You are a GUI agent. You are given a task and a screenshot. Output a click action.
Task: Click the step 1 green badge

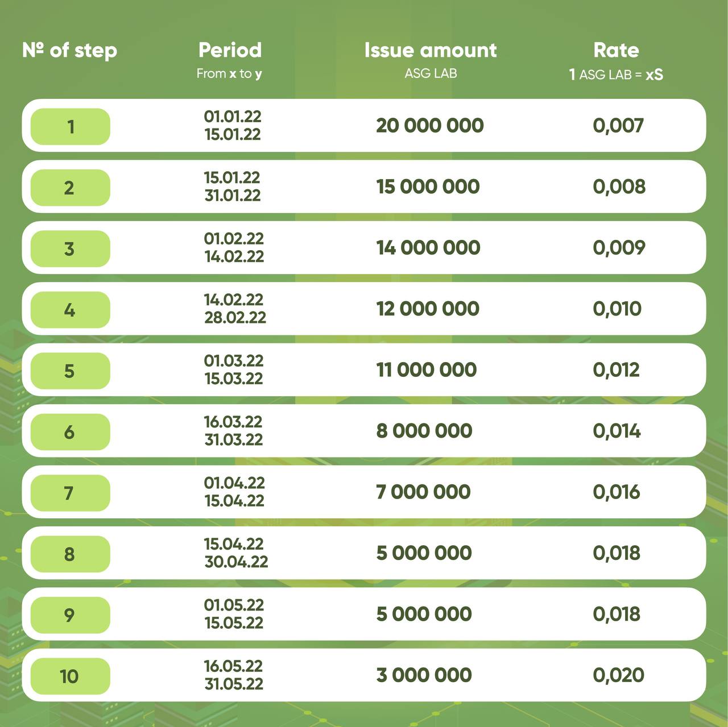click(70, 126)
